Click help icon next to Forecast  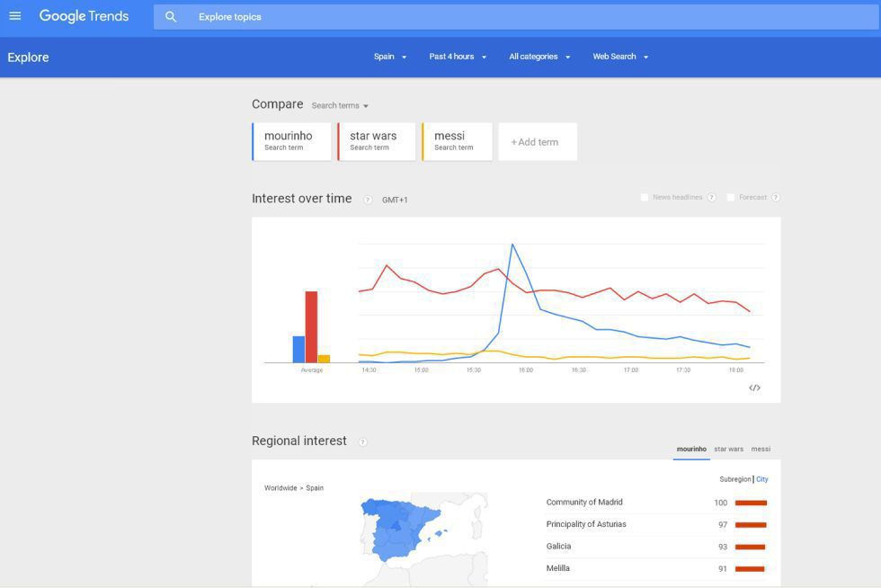point(775,198)
